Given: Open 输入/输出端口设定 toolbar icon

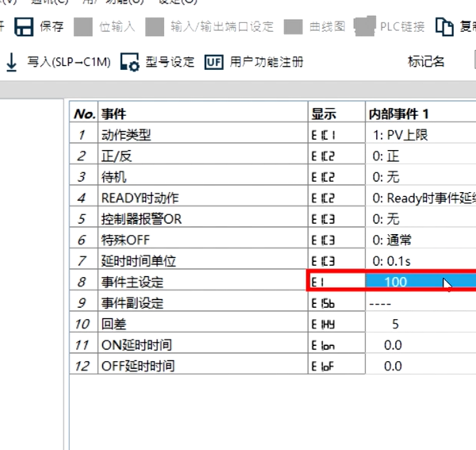Looking at the screenshot, I should (155, 26).
